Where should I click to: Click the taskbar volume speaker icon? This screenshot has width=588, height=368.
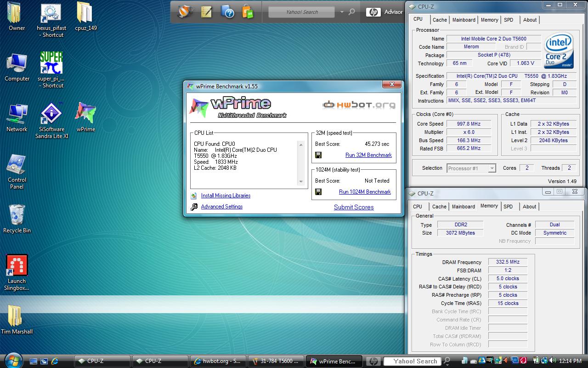click(552, 361)
